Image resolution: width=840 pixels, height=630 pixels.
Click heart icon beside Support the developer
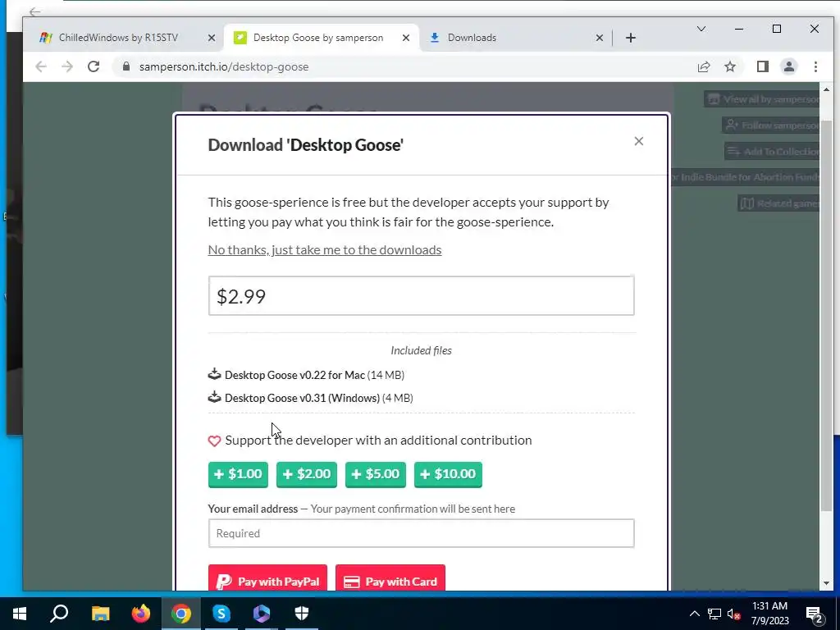[x=214, y=441]
